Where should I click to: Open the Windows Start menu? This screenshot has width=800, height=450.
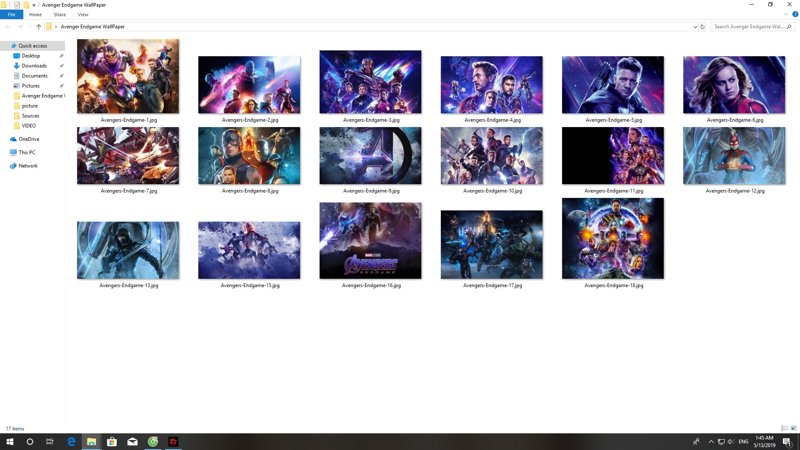[10, 442]
